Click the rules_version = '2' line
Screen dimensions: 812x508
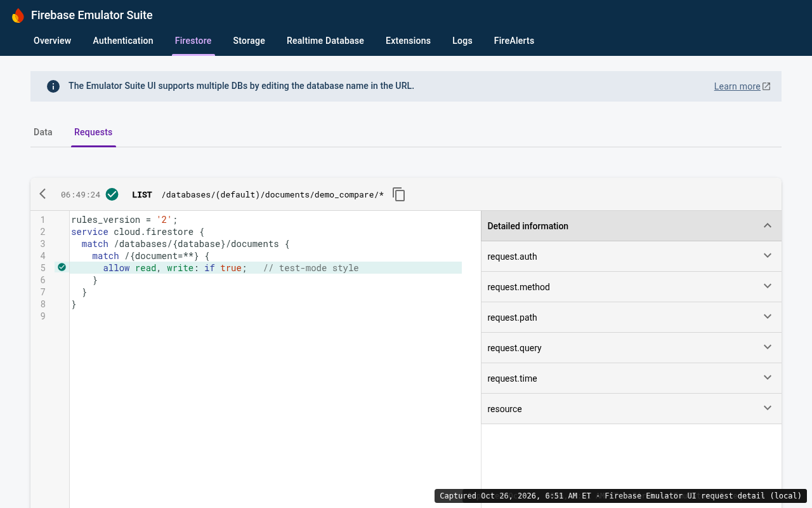pos(124,220)
